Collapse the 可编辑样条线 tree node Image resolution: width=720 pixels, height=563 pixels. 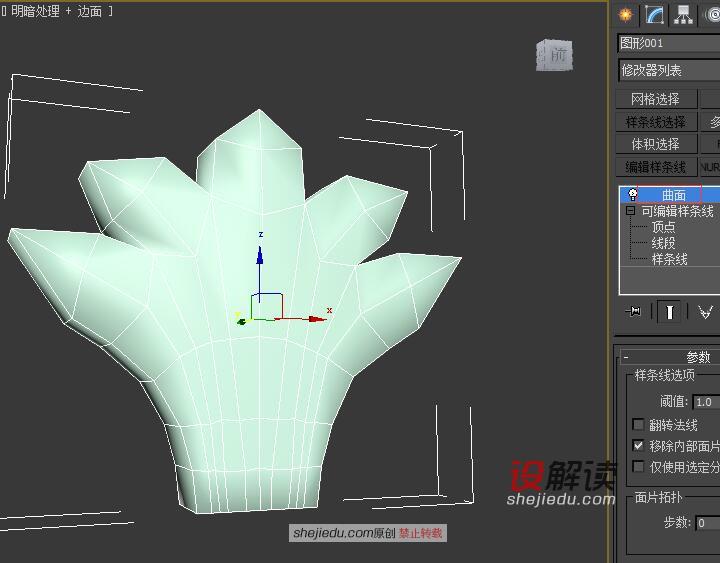point(631,211)
